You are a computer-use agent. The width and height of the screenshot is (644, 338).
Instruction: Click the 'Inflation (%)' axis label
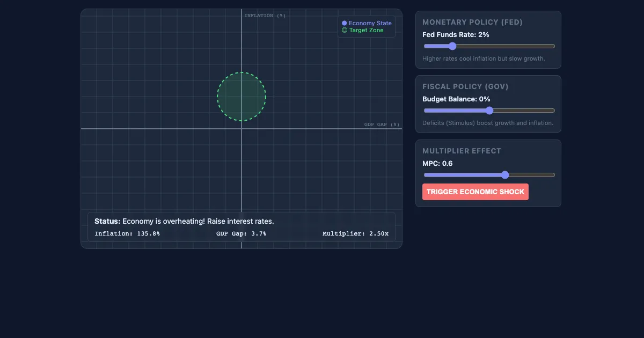(265, 16)
